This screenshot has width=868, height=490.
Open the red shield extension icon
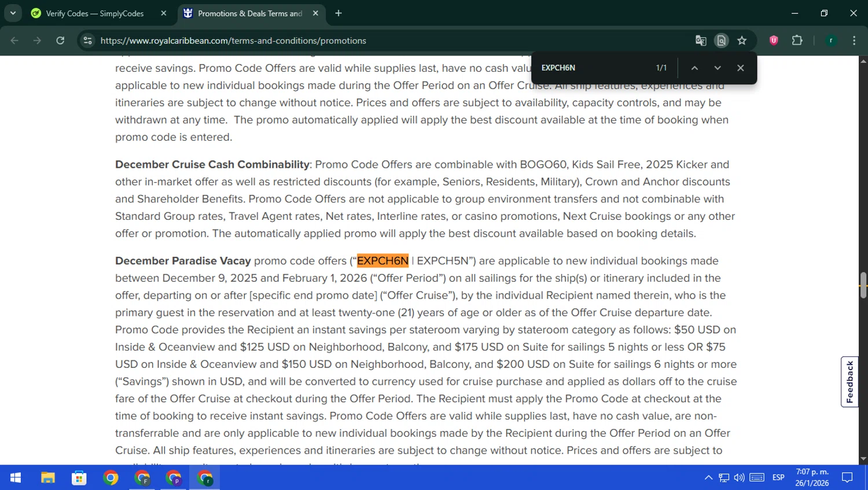coord(774,40)
